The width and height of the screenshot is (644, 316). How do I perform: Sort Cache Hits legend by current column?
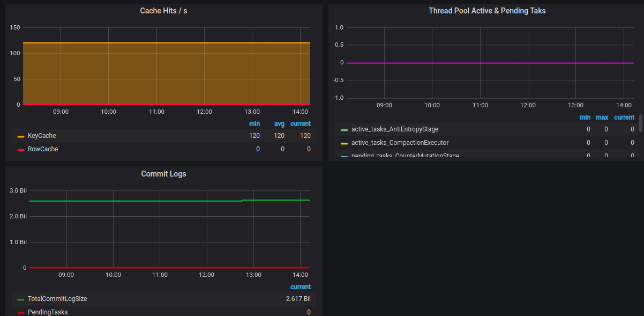coord(301,124)
